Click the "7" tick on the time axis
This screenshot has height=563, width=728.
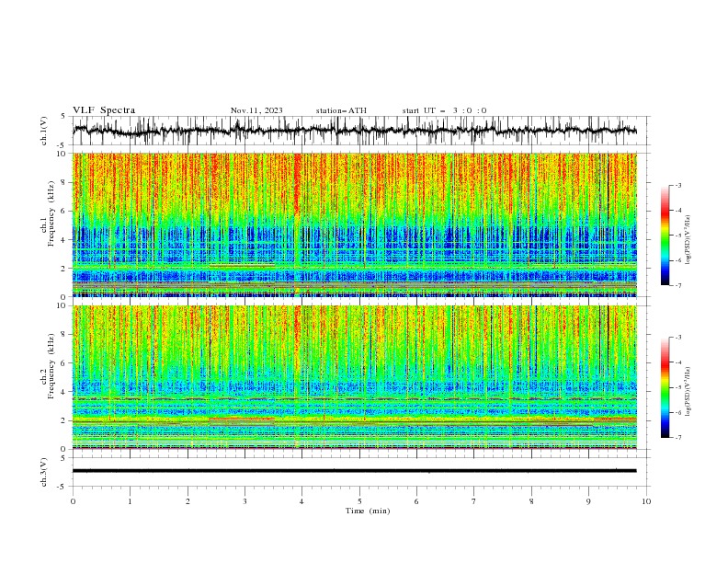[473, 501]
